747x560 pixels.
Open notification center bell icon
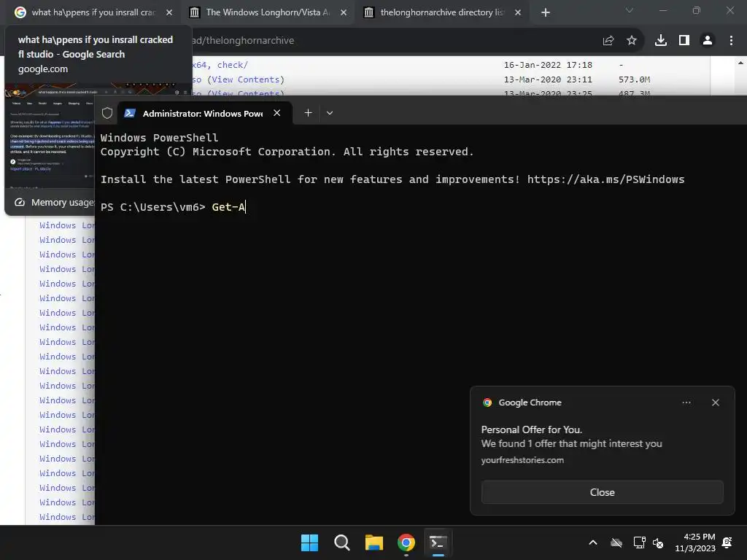click(x=727, y=542)
